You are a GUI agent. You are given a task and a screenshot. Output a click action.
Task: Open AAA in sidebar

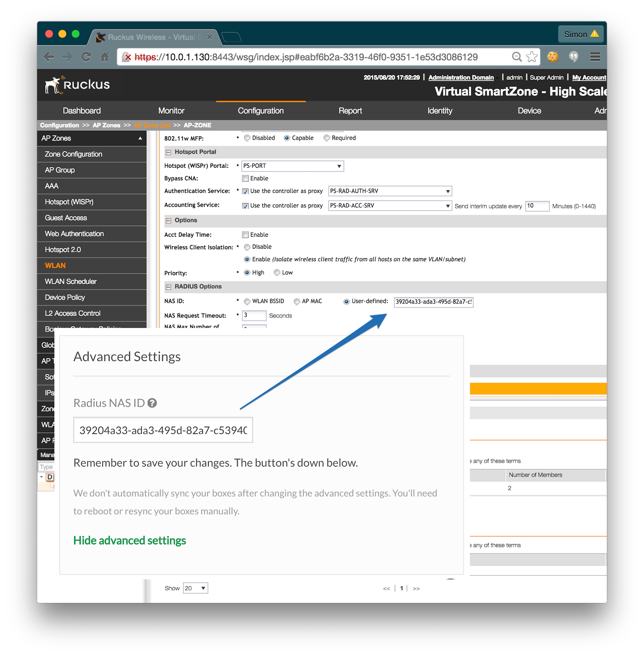pyautogui.click(x=92, y=186)
